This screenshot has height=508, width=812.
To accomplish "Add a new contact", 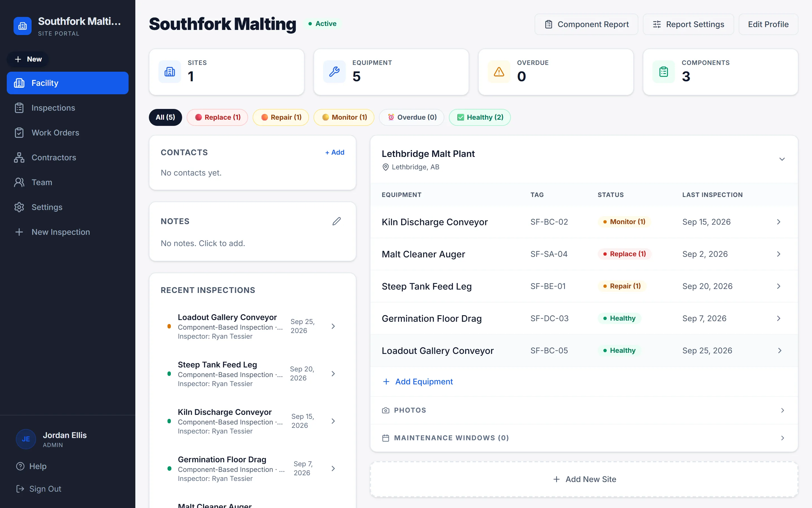I will [x=335, y=152].
